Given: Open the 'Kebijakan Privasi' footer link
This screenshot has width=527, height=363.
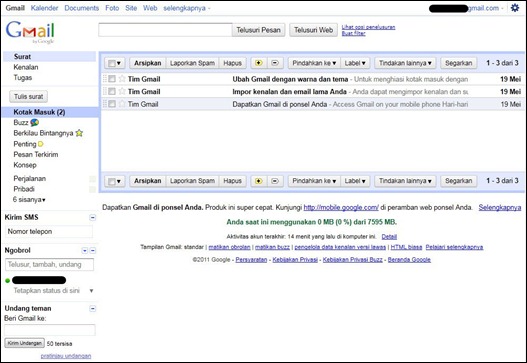Looking at the screenshot, I should (x=295, y=259).
